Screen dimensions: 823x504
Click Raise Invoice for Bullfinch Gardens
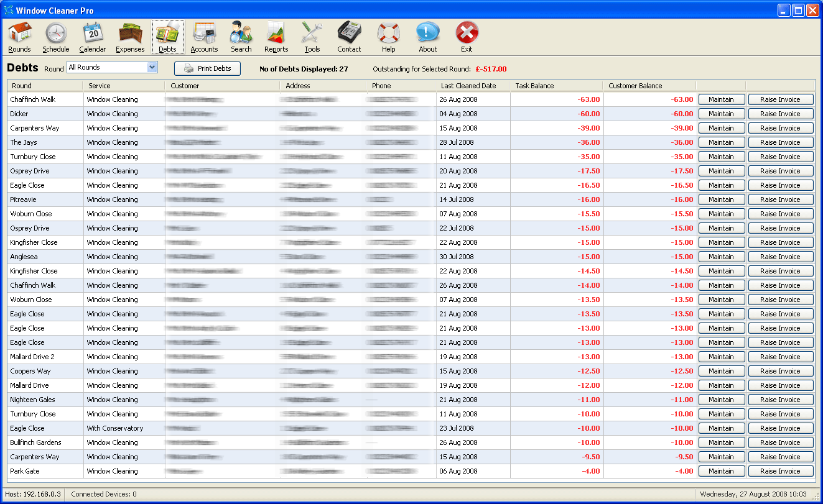[x=780, y=442]
